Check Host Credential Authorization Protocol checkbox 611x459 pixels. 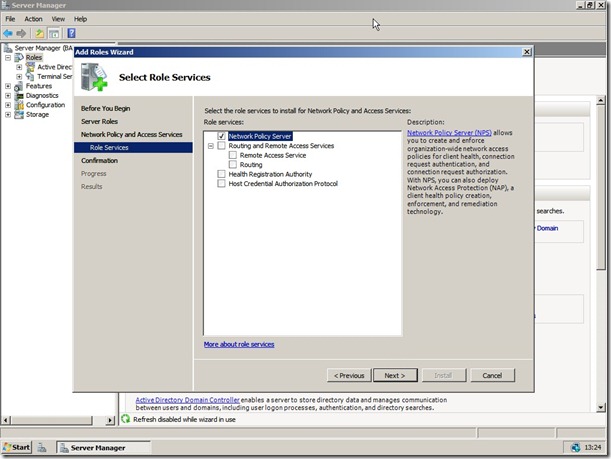click(x=221, y=184)
